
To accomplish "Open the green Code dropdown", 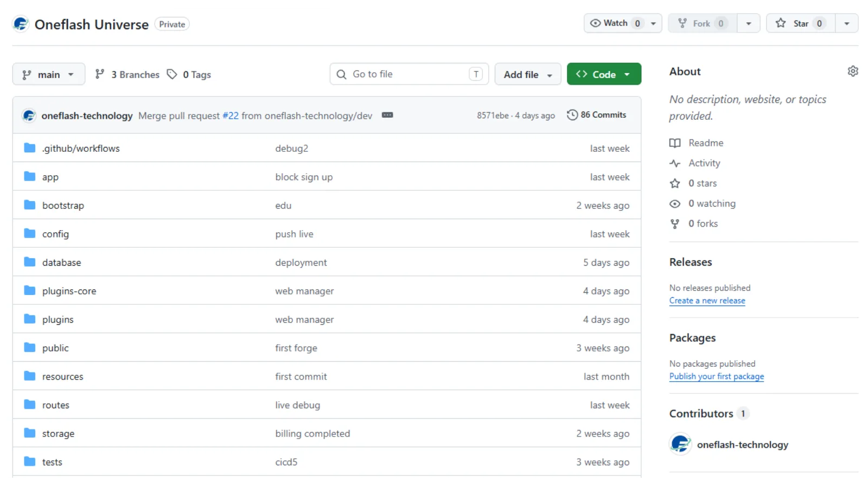I will (x=604, y=74).
